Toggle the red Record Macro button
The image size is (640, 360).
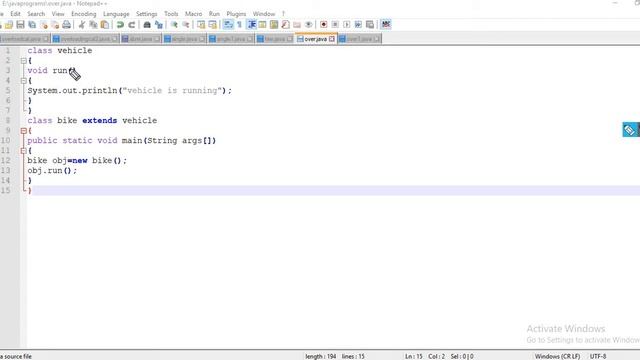(324, 25)
